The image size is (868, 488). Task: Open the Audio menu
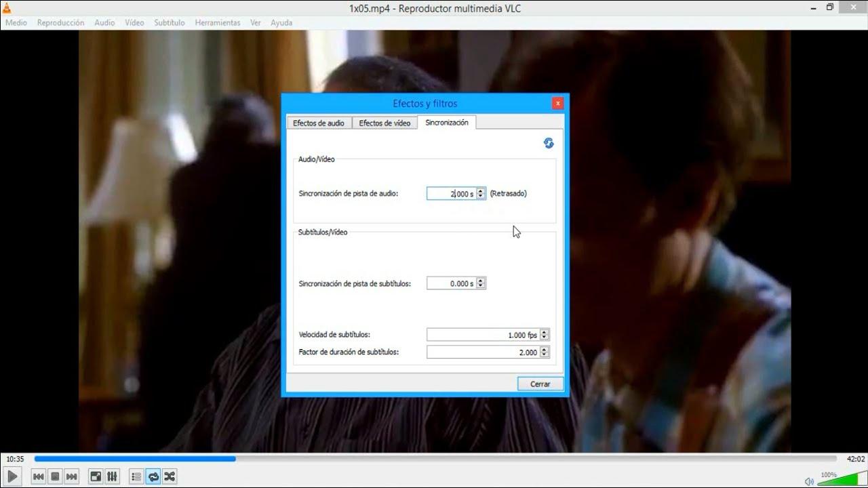[104, 22]
